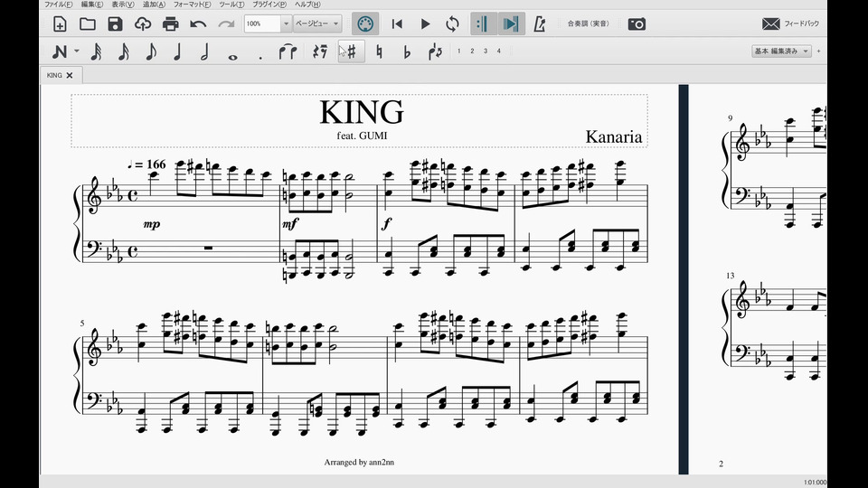
Task: Open the 表示 menu
Action: tap(123, 5)
